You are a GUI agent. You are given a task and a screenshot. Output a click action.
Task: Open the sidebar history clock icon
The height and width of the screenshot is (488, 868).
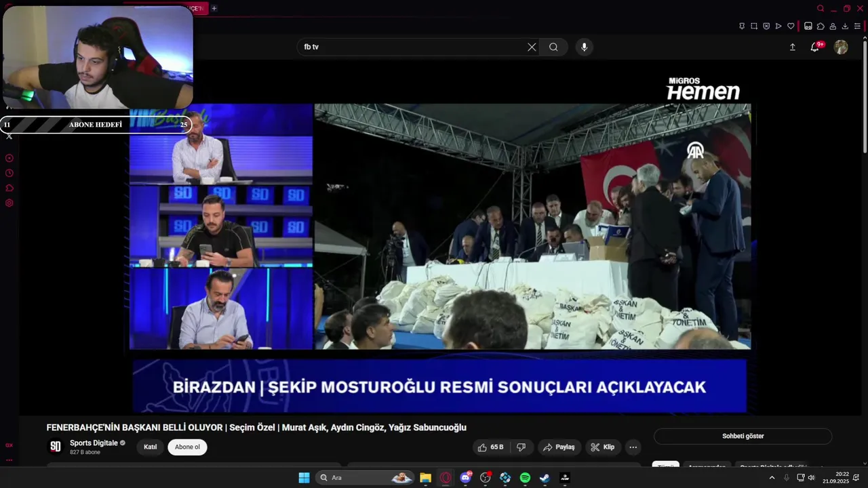click(x=9, y=173)
